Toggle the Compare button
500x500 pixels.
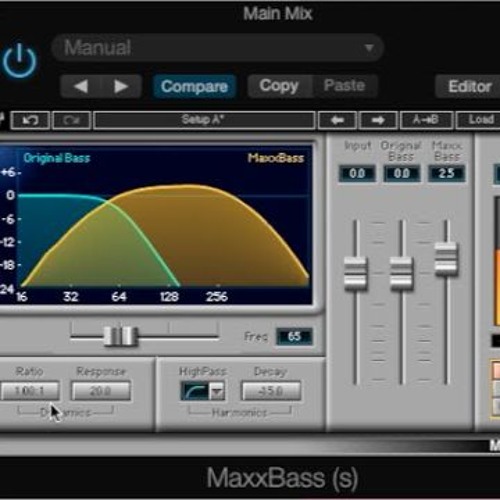pyautogui.click(x=194, y=86)
